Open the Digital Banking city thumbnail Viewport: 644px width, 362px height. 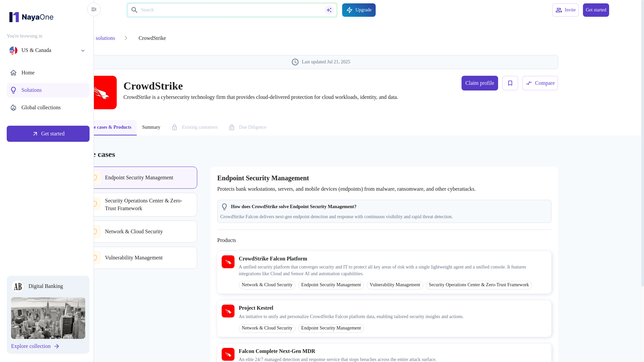pos(48,318)
